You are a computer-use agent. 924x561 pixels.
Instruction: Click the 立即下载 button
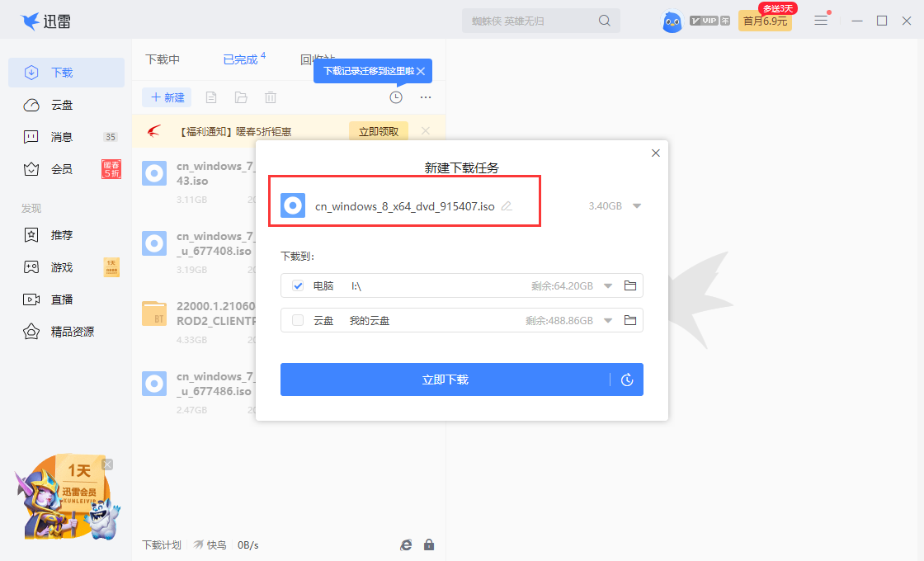coord(445,379)
